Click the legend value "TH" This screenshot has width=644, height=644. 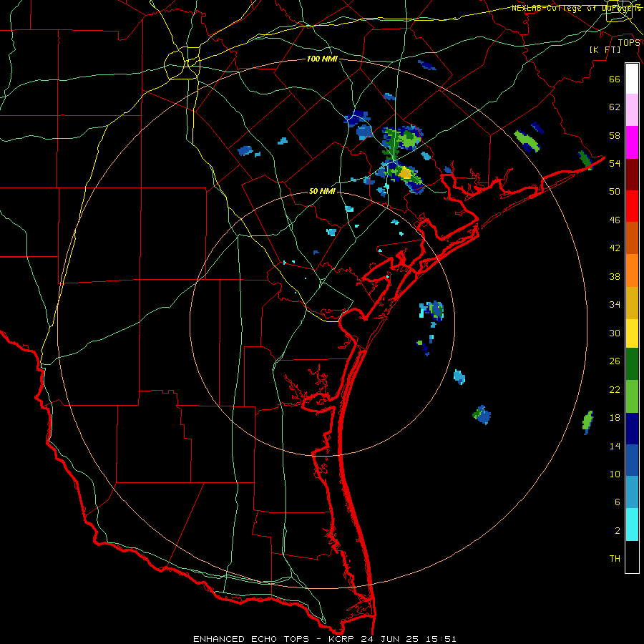(x=615, y=559)
